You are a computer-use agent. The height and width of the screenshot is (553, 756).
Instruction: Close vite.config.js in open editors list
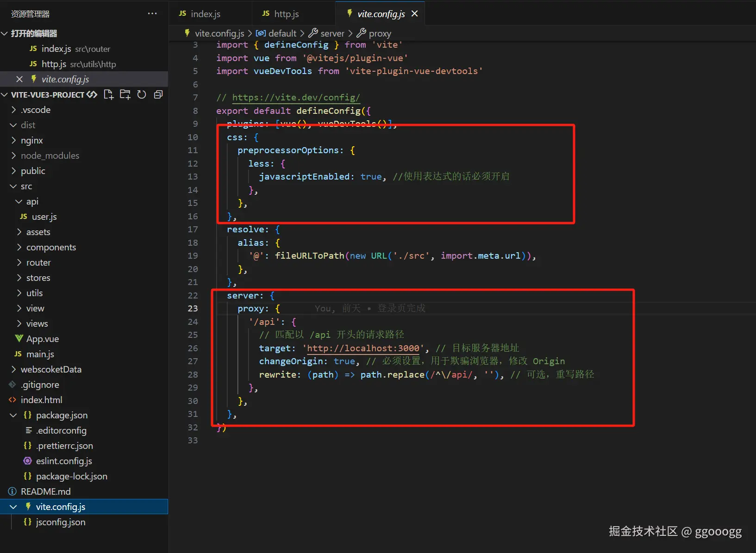coord(19,79)
